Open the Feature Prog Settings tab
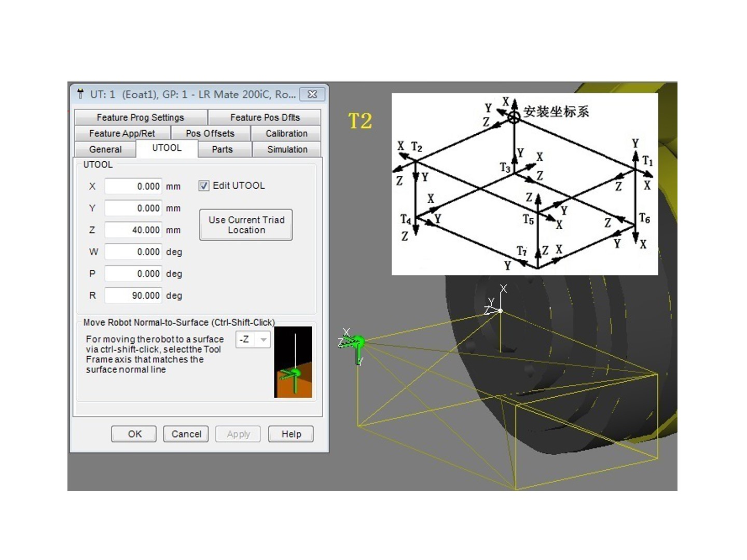The height and width of the screenshot is (560, 747). pos(140,117)
